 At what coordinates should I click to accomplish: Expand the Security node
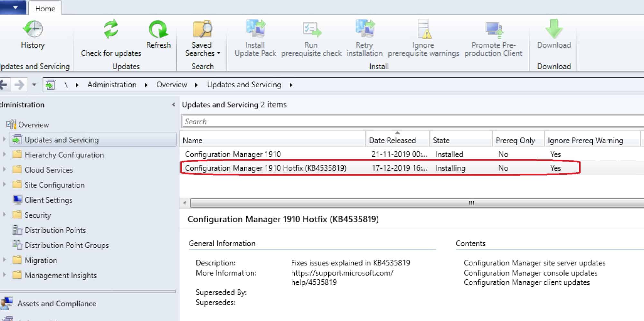(4, 214)
